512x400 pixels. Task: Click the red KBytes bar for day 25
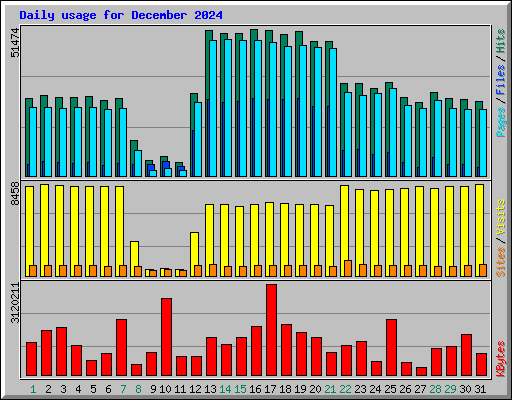[x=391, y=348]
